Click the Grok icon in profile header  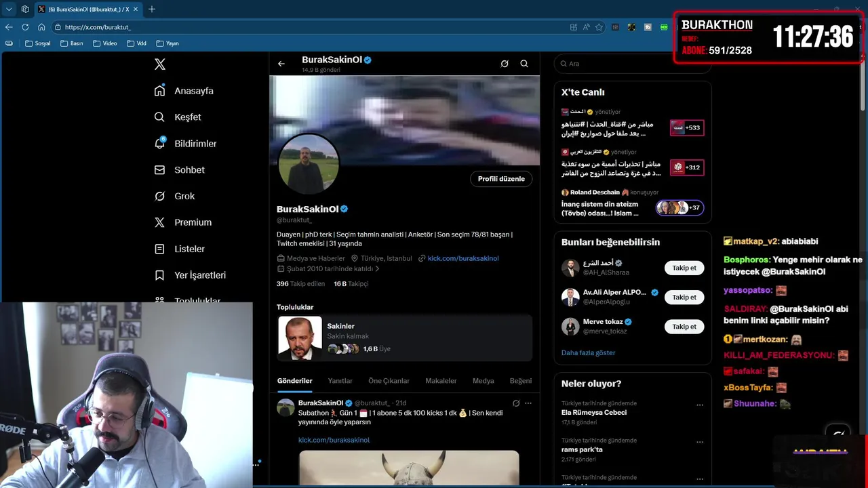coord(505,64)
